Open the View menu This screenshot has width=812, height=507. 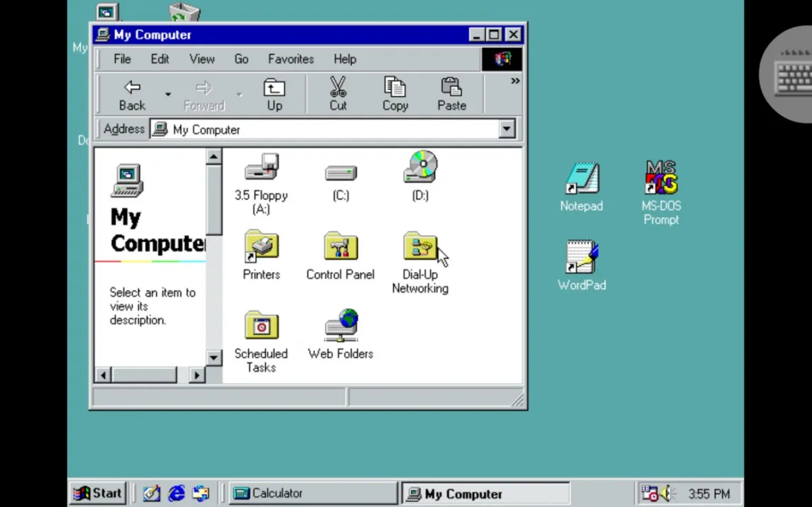201,59
